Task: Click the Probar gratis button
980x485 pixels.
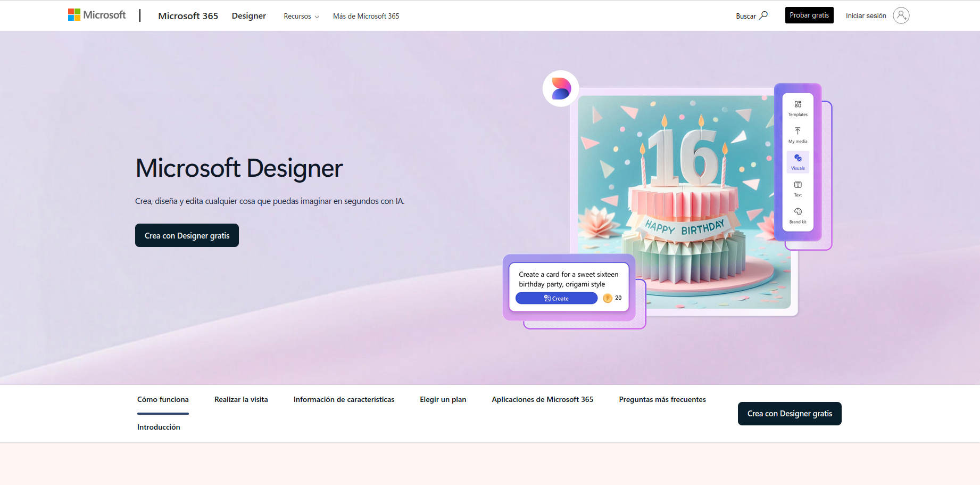Action: click(x=809, y=15)
